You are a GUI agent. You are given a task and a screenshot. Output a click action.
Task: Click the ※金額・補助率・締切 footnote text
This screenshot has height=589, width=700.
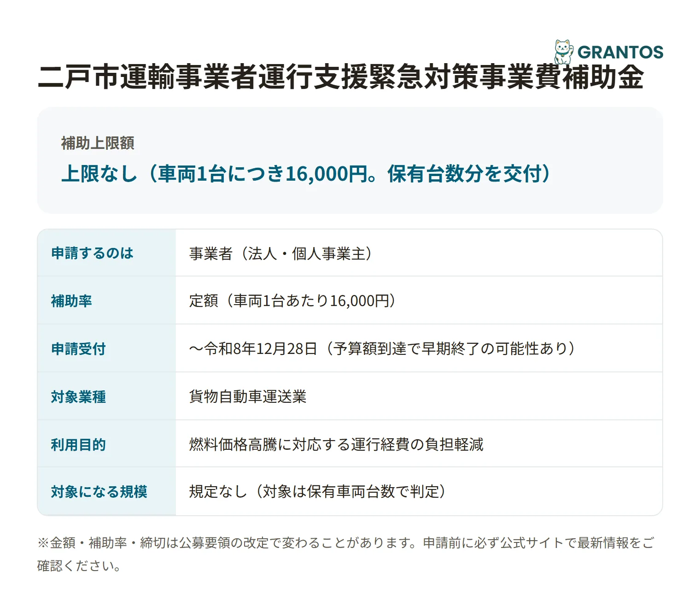(345, 554)
